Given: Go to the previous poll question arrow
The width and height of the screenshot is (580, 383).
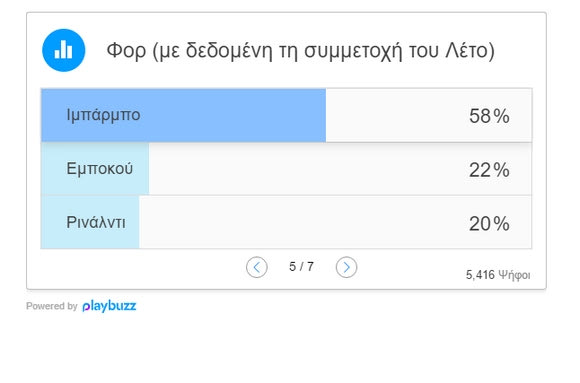Looking at the screenshot, I should (257, 267).
